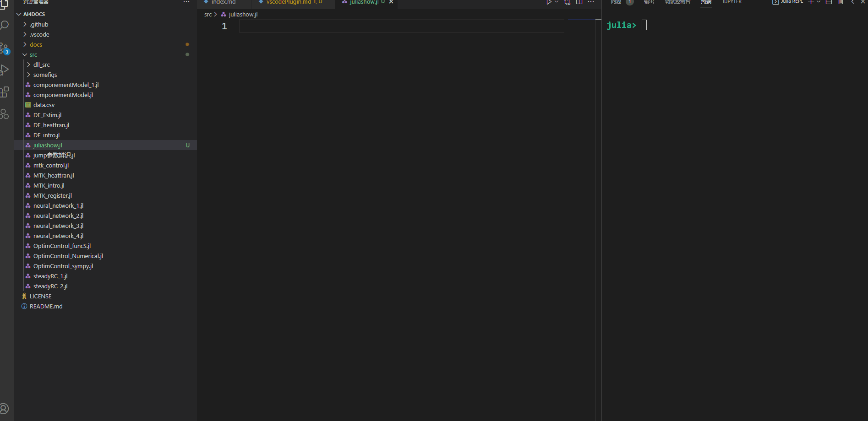
Task: Open Source Control view with badge 3
Action: pyautogui.click(x=5, y=48)
